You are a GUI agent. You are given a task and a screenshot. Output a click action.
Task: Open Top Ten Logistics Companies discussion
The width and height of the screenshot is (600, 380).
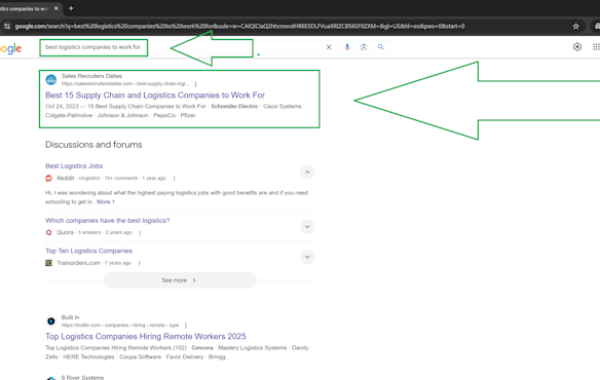[89, 251]
